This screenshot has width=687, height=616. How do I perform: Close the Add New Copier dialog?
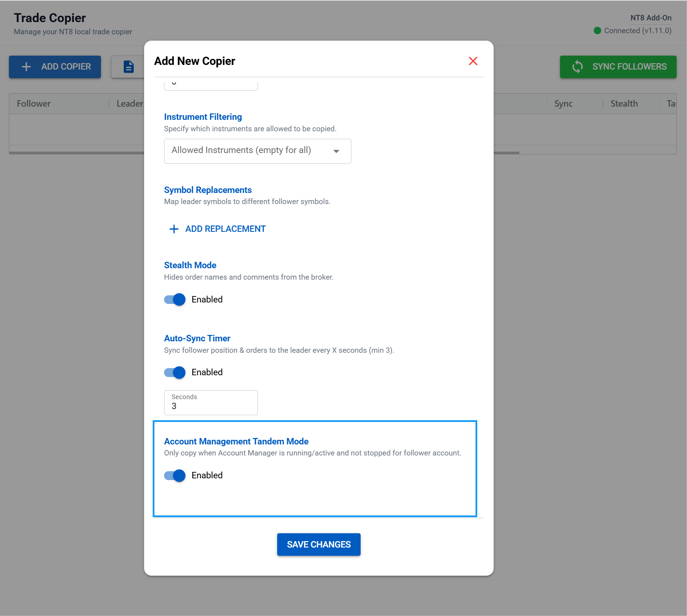pos(473,61)
